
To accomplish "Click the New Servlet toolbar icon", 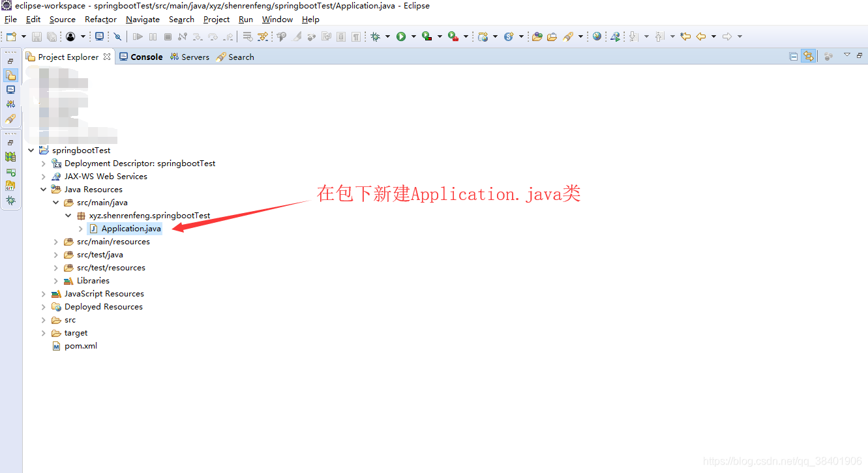I will click(509, 36).
